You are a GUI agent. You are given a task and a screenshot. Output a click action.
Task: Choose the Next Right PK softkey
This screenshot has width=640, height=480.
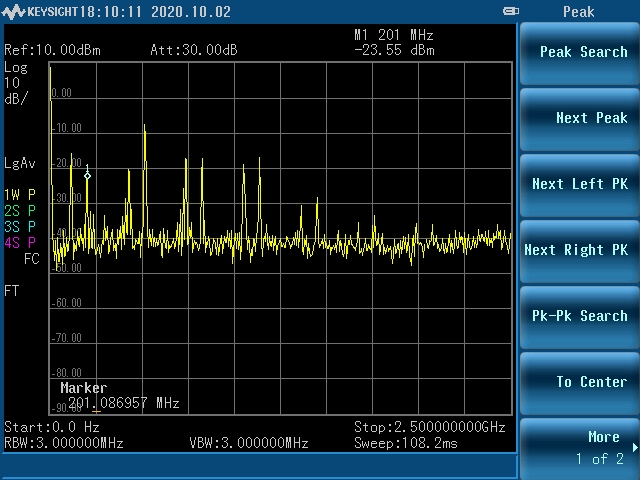tap(579, 251)
